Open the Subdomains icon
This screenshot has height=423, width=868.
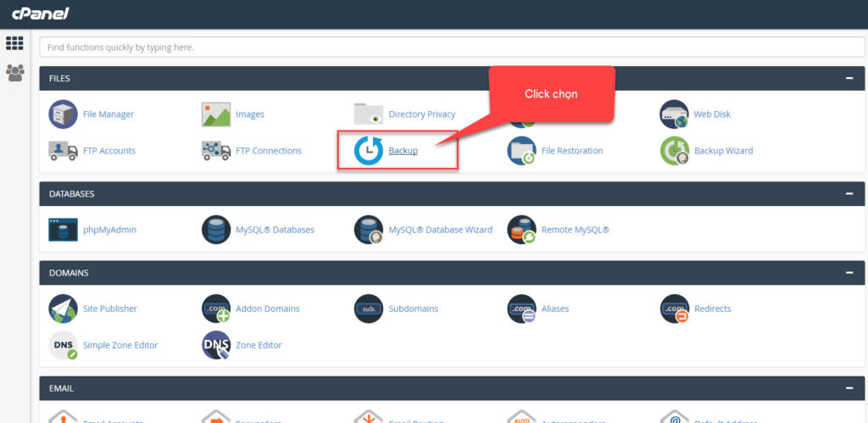click(369, 309)
